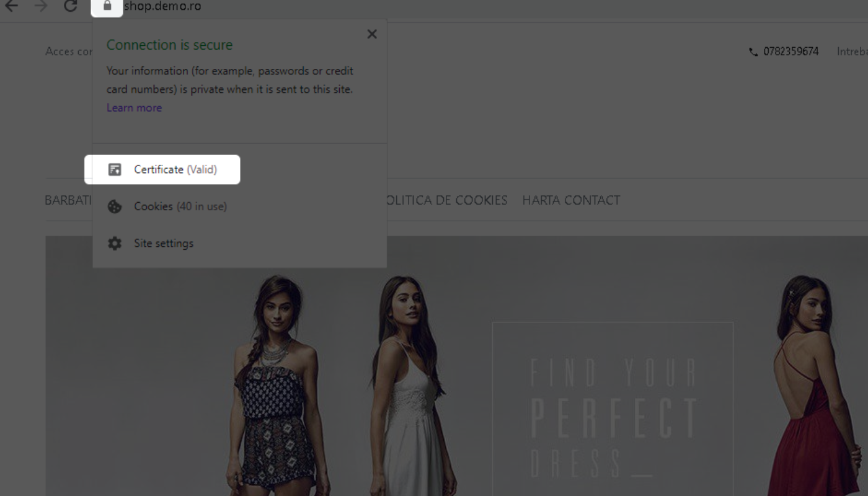868x496 pixels.
Task: Click the Find Your Perfect Dress banner text
Action: 613,417
